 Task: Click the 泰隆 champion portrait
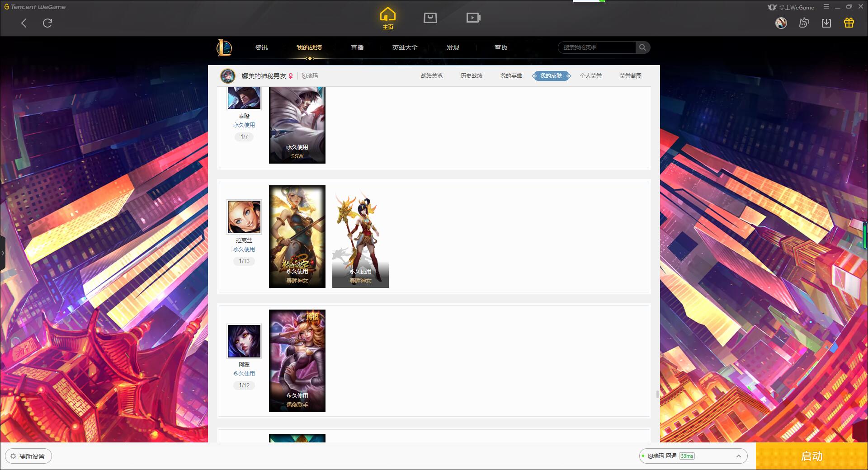[x=244, y=98]
